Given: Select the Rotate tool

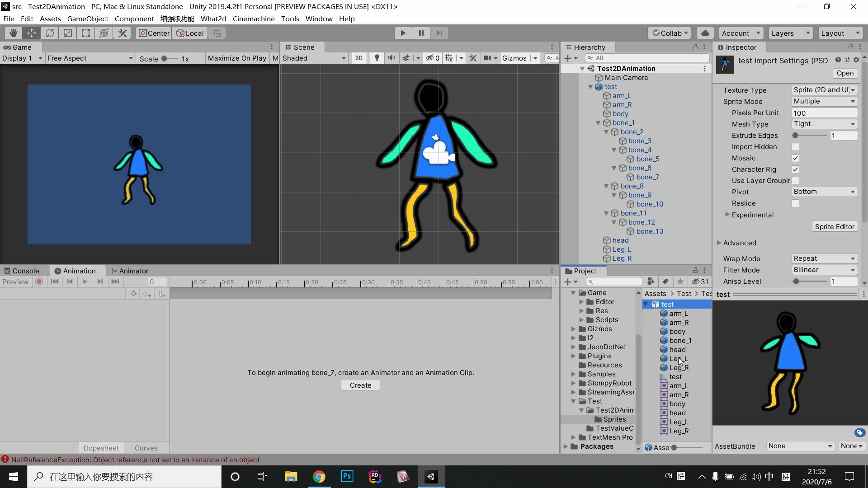Looking at the screenshot, I should (x=49, y=33).
